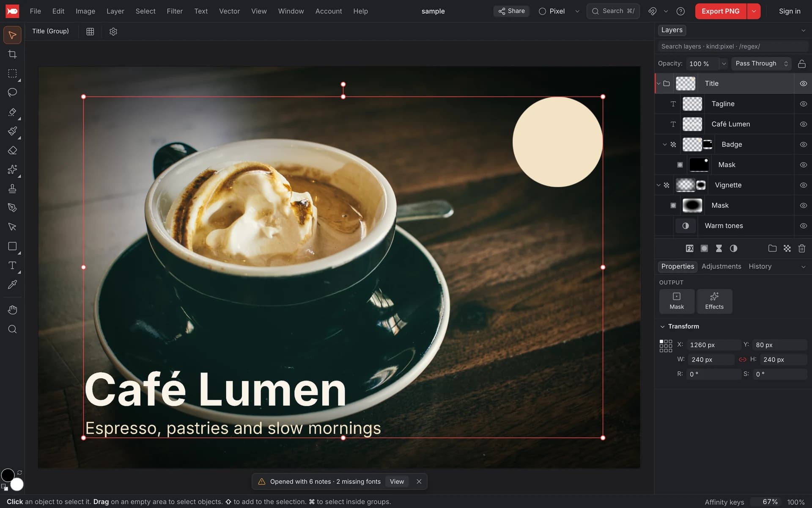Viewport: 812px width, 508px height.
Task: Select the Rectangular Marquee tool
Action: tap(12, 73)
